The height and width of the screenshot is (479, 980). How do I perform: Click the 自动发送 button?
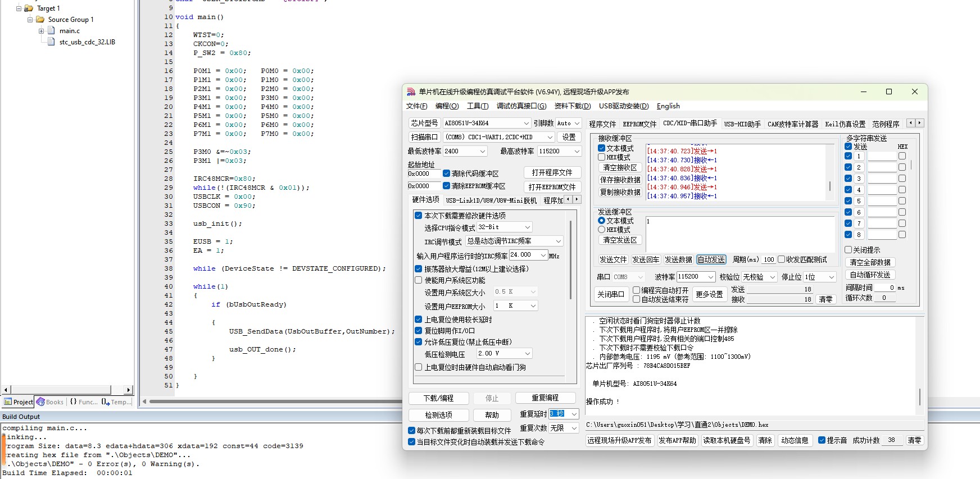[x=711, y=259]
